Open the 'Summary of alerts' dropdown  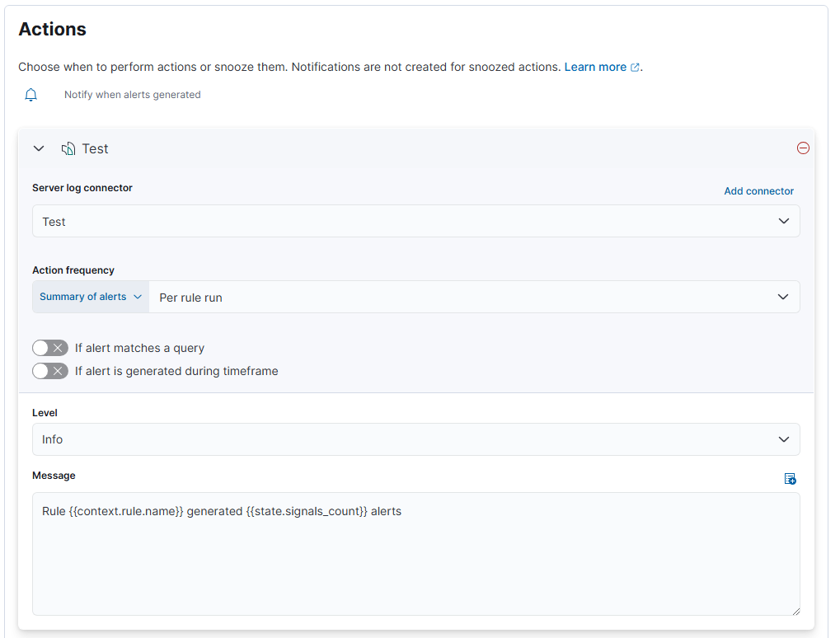pos(91,297)
